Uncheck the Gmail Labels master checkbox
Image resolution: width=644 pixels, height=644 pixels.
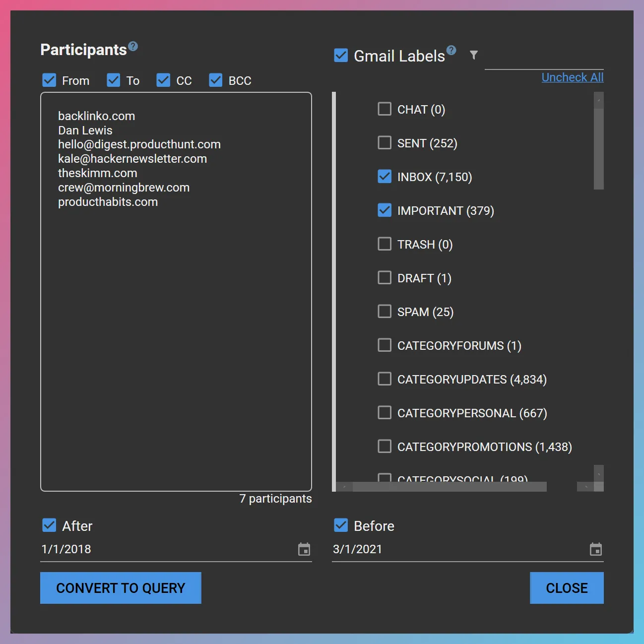click(340, 55)
